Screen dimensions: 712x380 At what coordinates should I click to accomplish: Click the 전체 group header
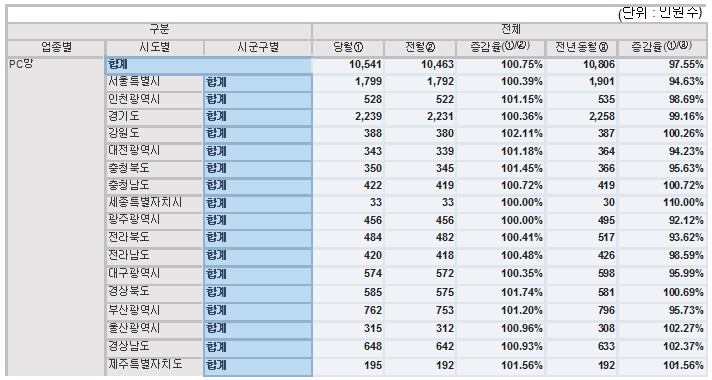(x=509, y=30)
